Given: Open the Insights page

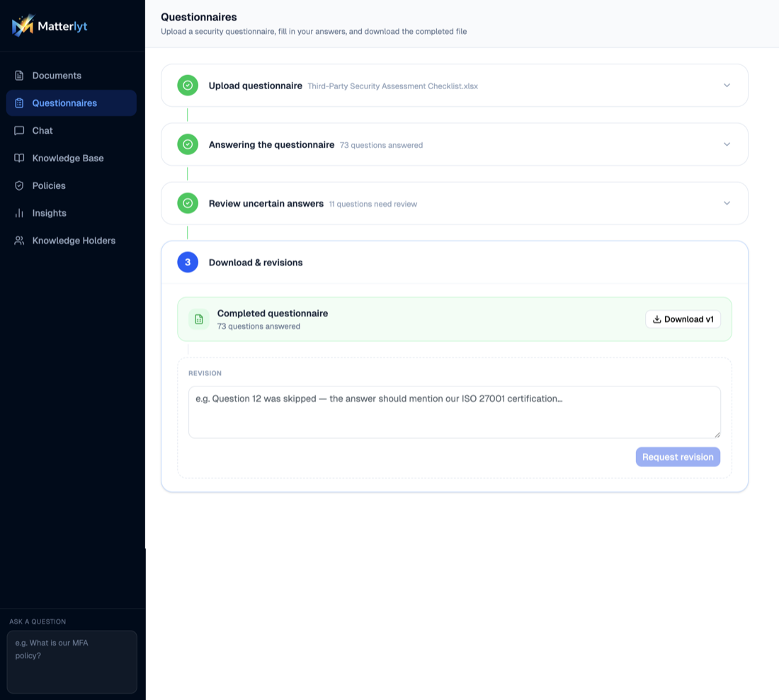Looking at the screenshot, I should [x=71, y=213].
